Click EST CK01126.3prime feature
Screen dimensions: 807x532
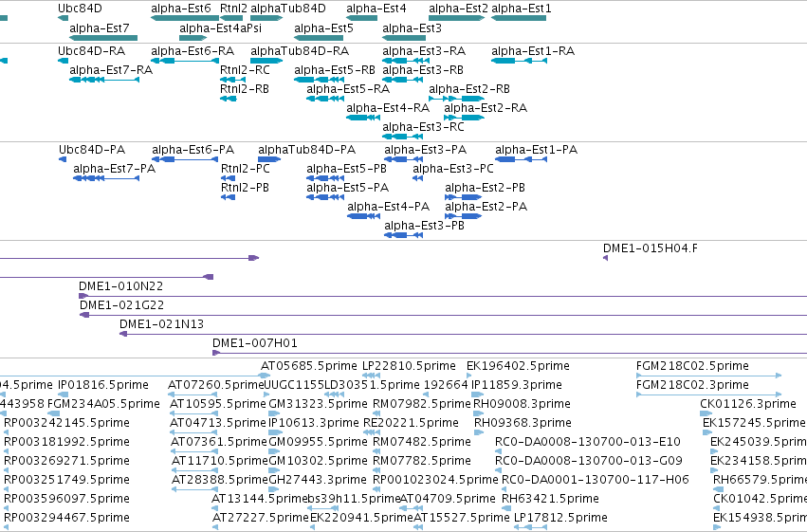point(706,413)
